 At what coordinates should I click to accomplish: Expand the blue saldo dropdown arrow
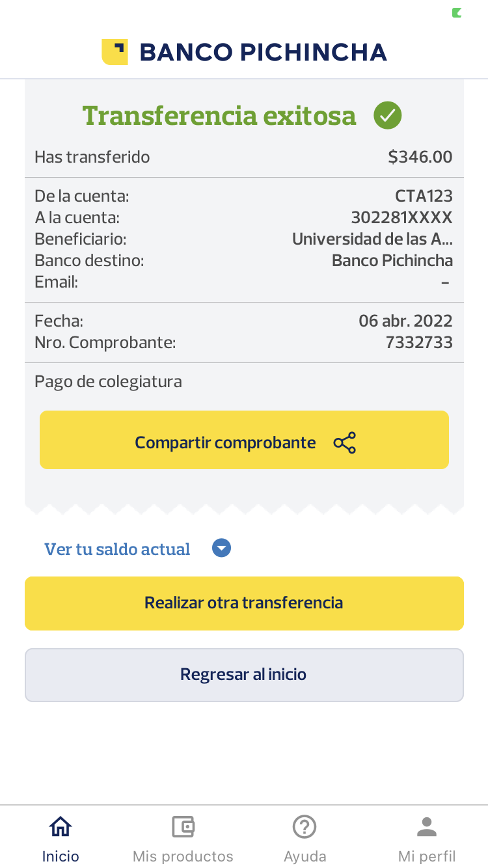(222, 549)
